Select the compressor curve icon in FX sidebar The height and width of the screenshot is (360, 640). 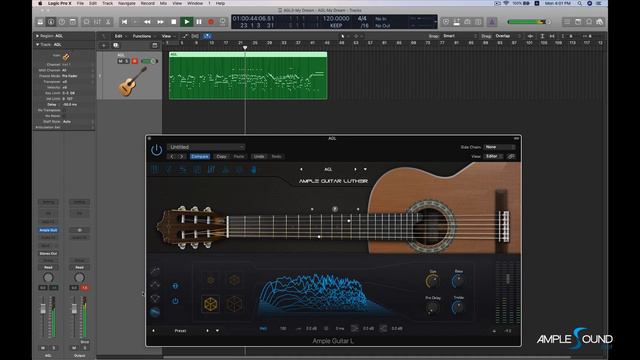point(155,271)
